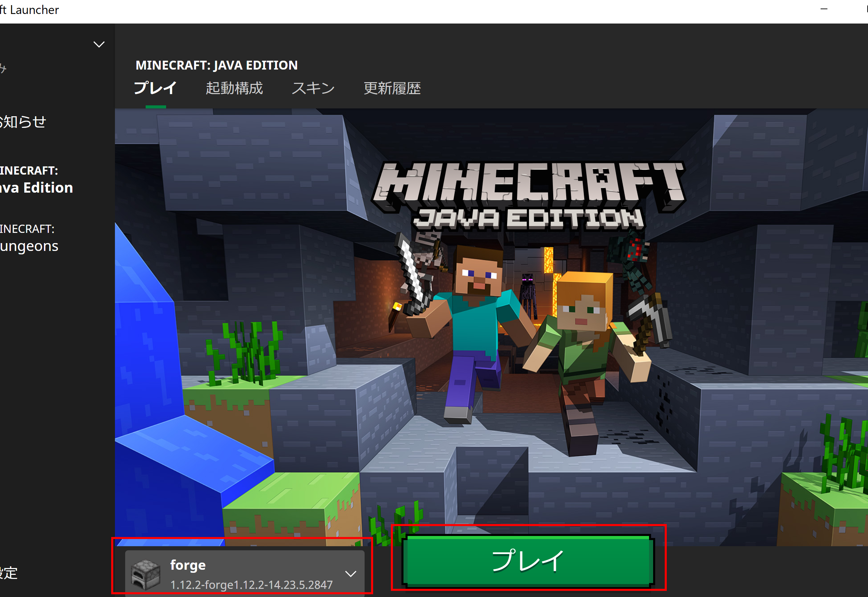Minimize the Minecraft Launcher window
Viewport: 868px width, 597px height.
(823, 9)
